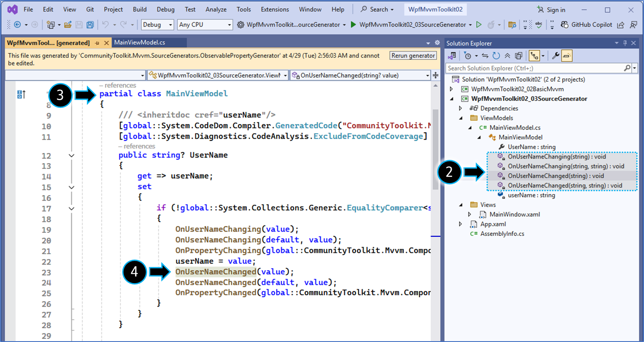Open the document tab list dropdown arrow
This screenshot has width=644, height=342.
click(428, 43)
